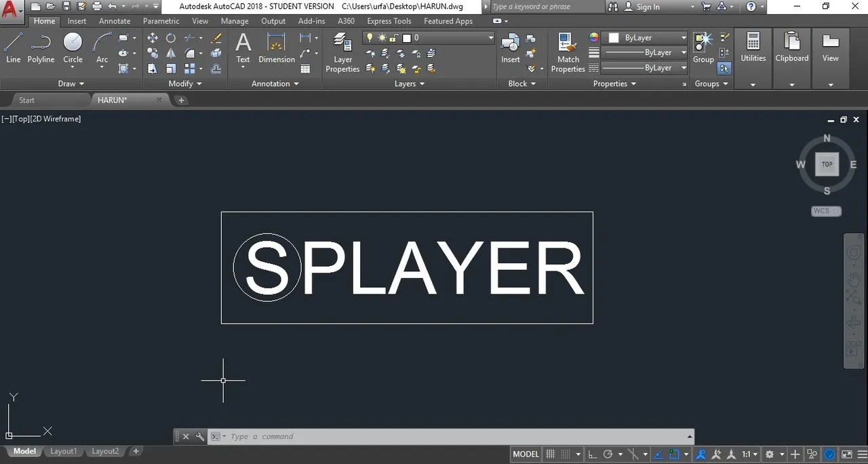
Task: Pick the Scale tool
Action: (x=171, y=69)
